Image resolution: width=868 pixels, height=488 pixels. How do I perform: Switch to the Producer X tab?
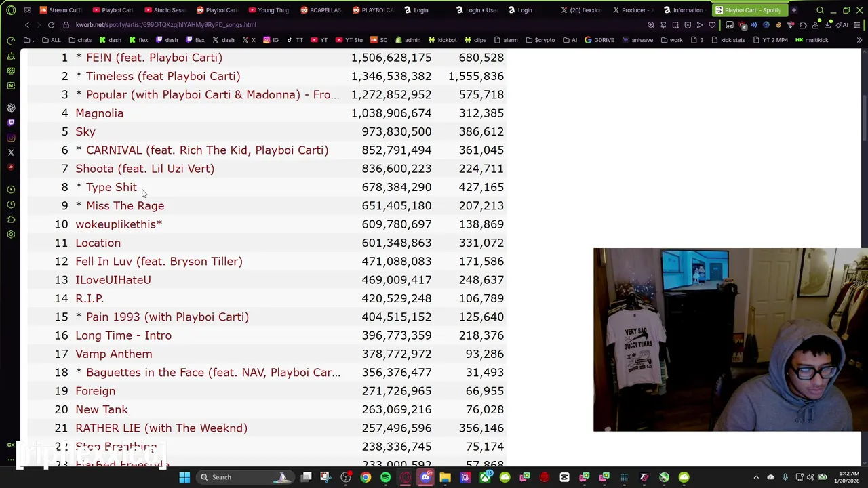(x=633, y=10)
